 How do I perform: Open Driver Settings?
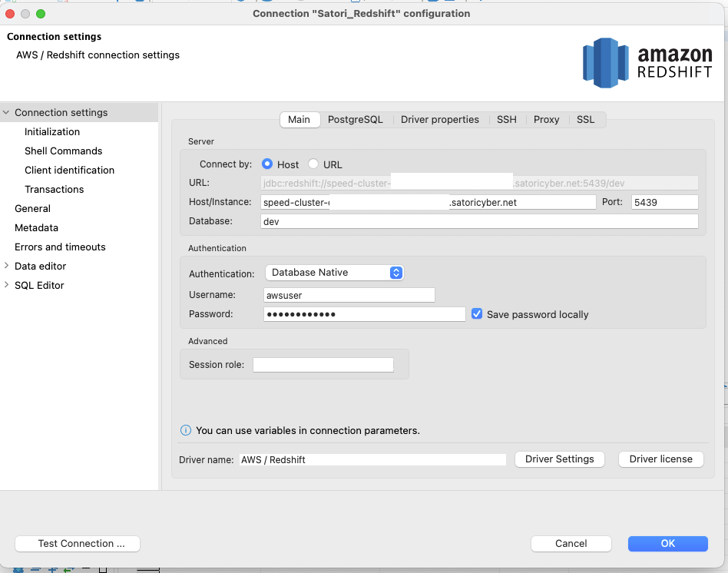pos(559,459)
